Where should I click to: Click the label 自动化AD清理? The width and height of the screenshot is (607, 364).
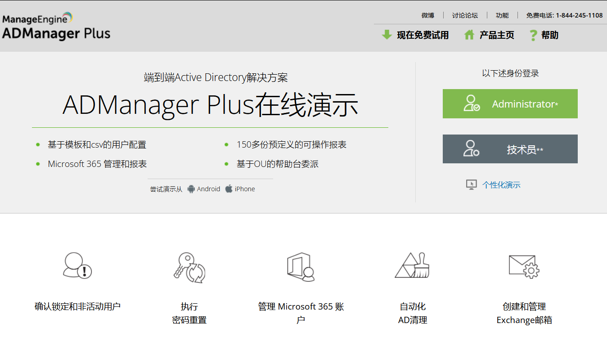(x=413, y=314)
